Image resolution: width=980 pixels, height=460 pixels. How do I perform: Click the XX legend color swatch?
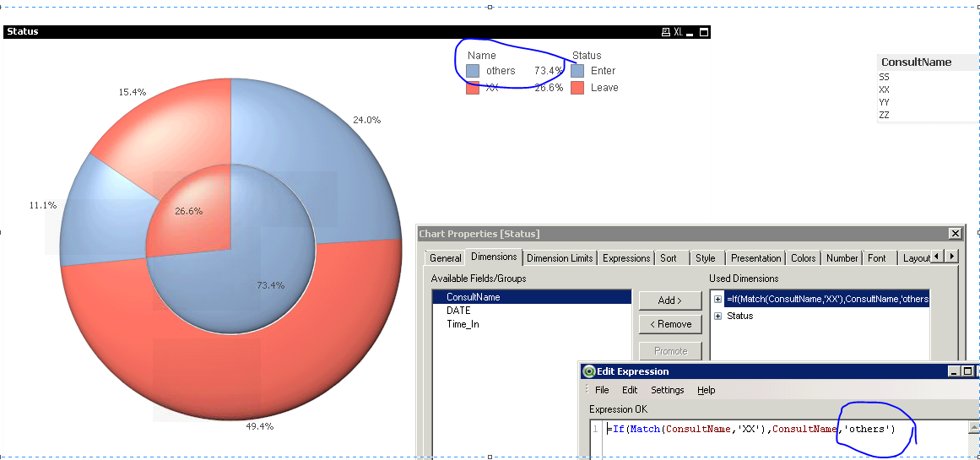(473, 88)
